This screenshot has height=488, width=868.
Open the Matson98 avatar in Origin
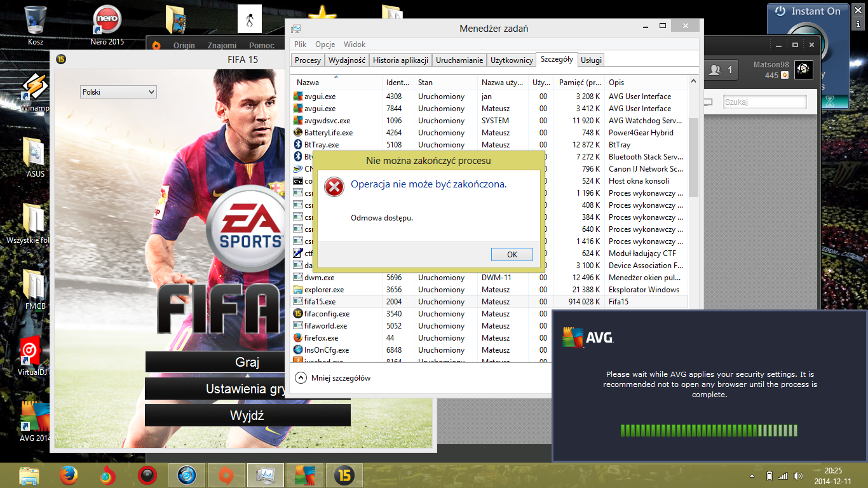click(803, 69)
